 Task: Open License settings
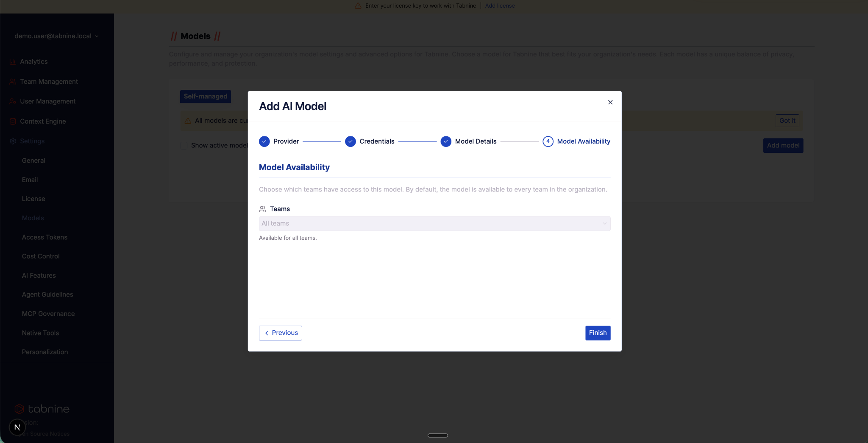click(x=33, y=199)
